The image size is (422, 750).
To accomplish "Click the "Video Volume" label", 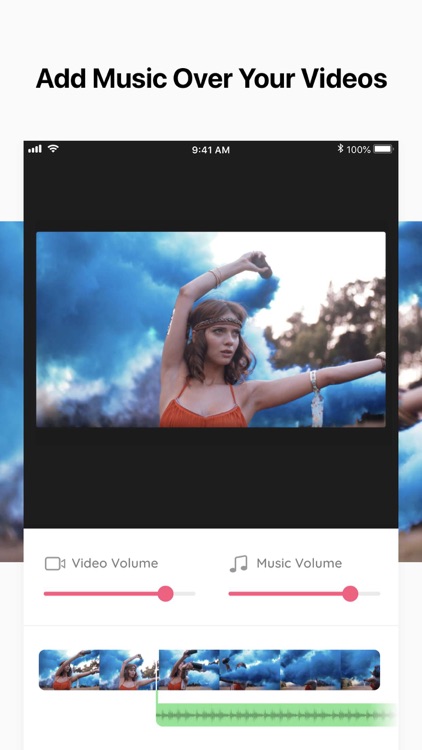I will [x=115, y=563].
